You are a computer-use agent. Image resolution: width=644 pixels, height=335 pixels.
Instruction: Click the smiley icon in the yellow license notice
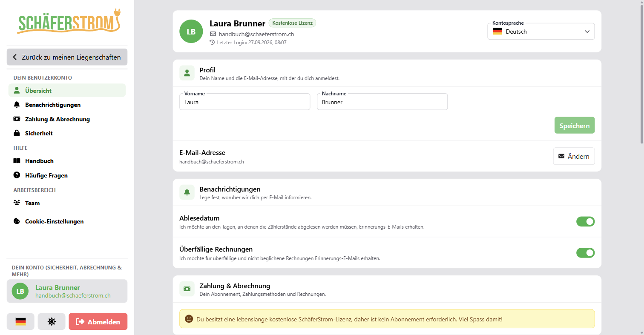click(x=189, y=319)
